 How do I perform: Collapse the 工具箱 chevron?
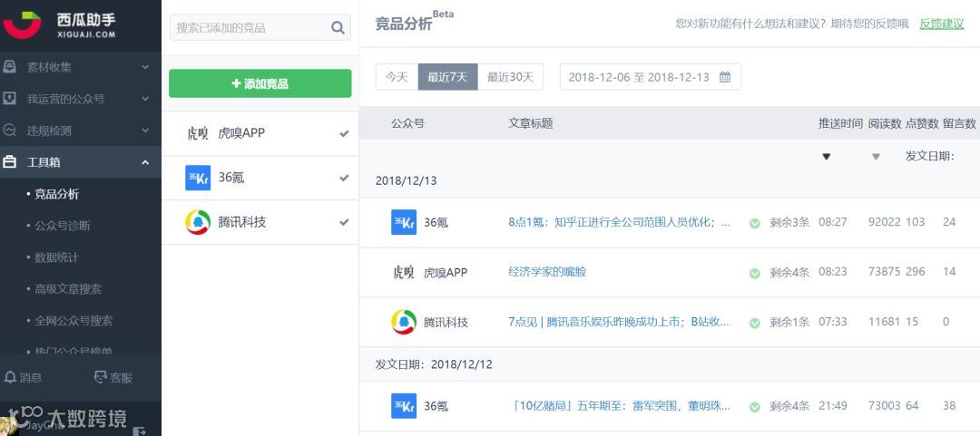[x=145, y=162]
